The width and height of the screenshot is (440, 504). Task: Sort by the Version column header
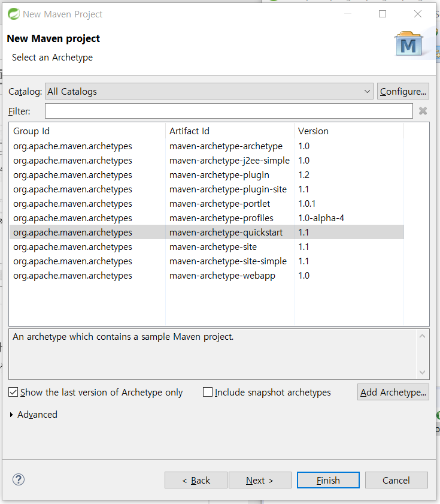coord(349,131)
